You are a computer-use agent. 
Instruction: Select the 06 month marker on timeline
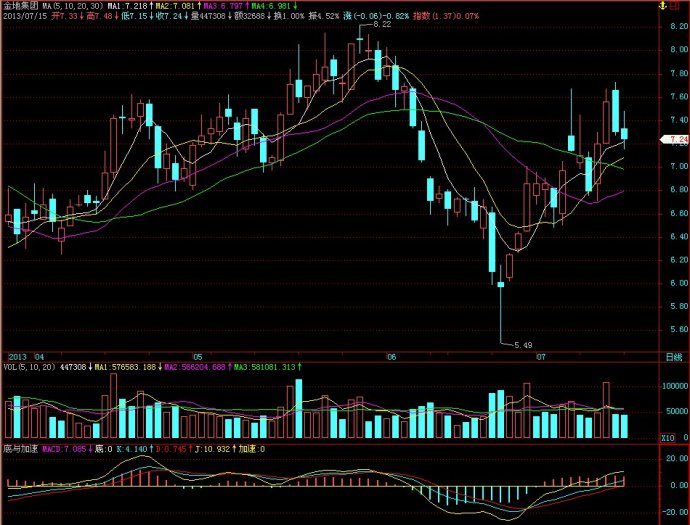click(x=391, y=357)
